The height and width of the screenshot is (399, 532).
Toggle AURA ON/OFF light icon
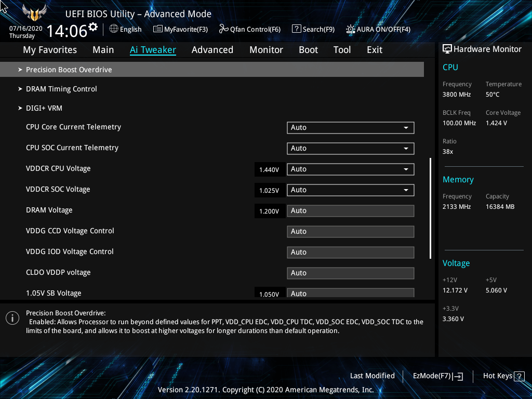pyautogui.click(x=351, y=29)
